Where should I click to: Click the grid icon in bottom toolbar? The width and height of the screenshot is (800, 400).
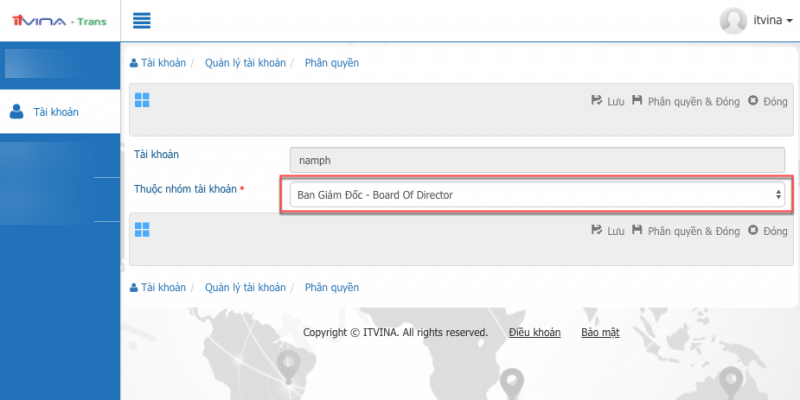pyautogui.click(x=141, y=230)
